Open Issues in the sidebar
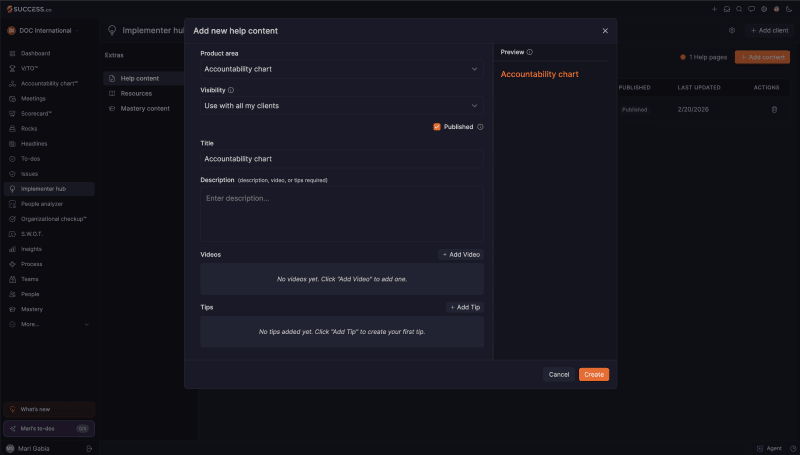The width and height of the screenshot is (800, 455). [x=49, y=174]
